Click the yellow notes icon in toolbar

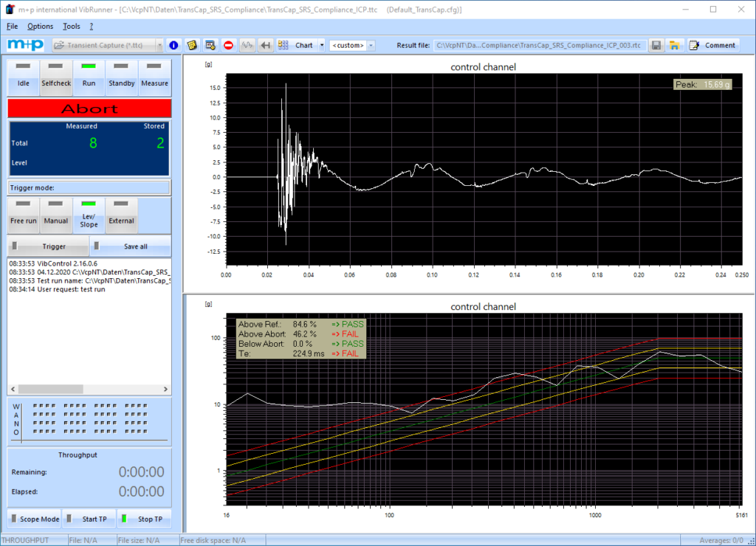(192, 45)
